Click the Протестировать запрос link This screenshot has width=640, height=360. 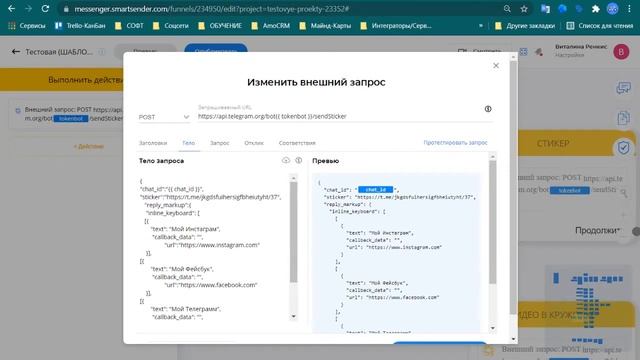point(455,142)
